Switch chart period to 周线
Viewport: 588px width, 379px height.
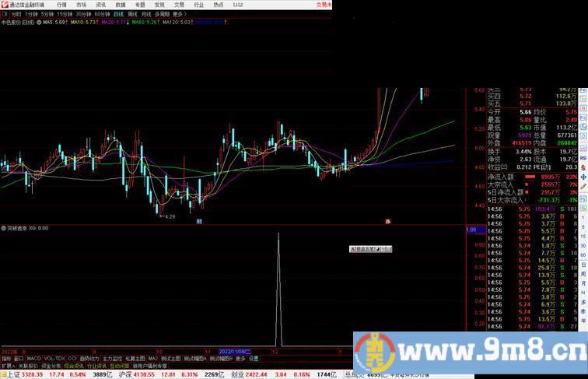click(x=132, y=14)
